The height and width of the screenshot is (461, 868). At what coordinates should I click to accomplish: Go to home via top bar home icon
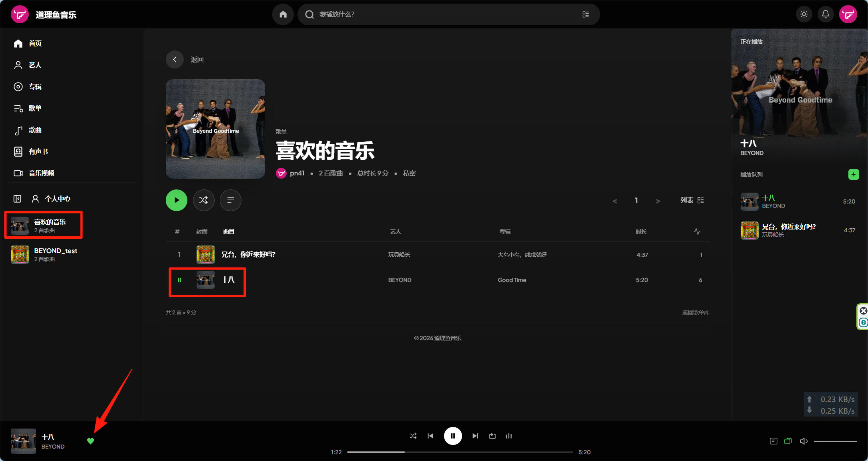[283, 14]
